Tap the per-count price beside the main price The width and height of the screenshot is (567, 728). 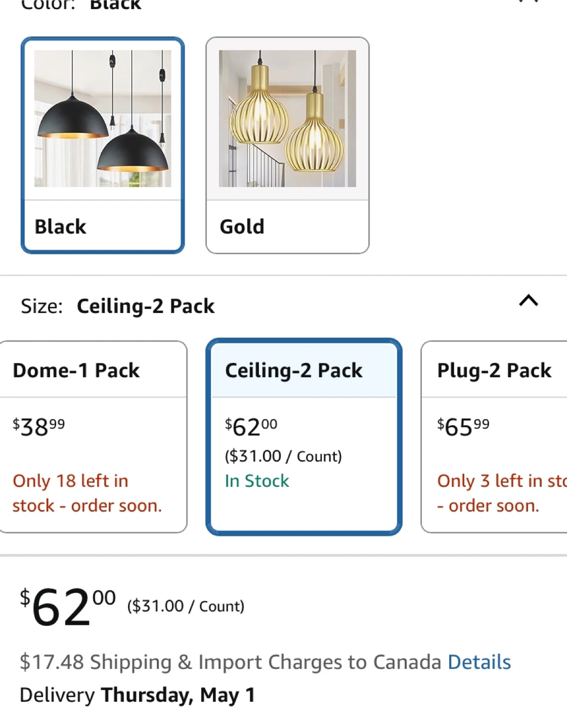point(186,606)
